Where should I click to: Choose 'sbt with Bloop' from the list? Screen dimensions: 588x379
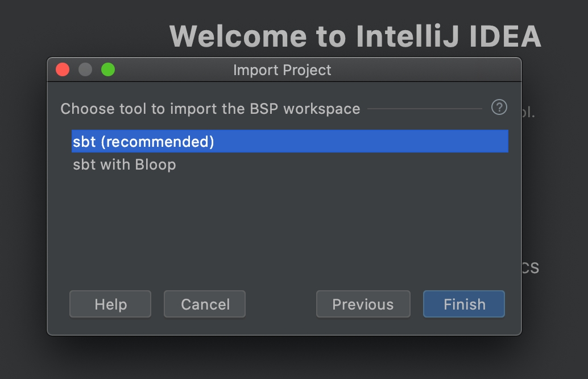click(125, 165)
